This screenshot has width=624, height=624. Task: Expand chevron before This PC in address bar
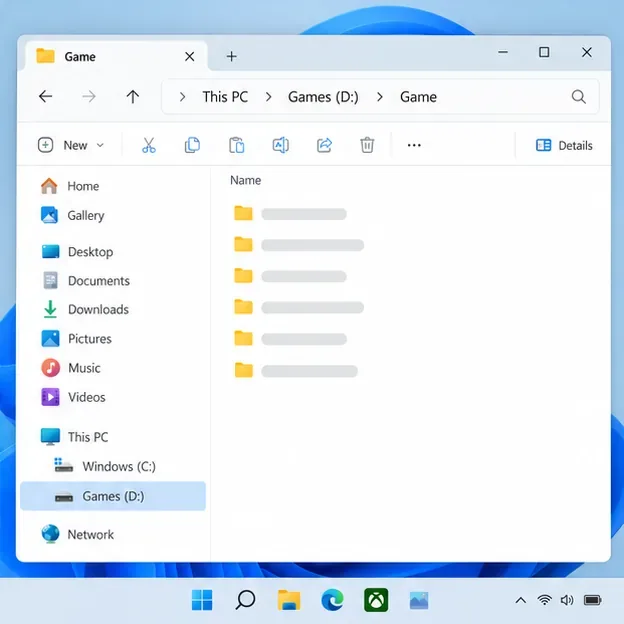[x=182, y=97]
